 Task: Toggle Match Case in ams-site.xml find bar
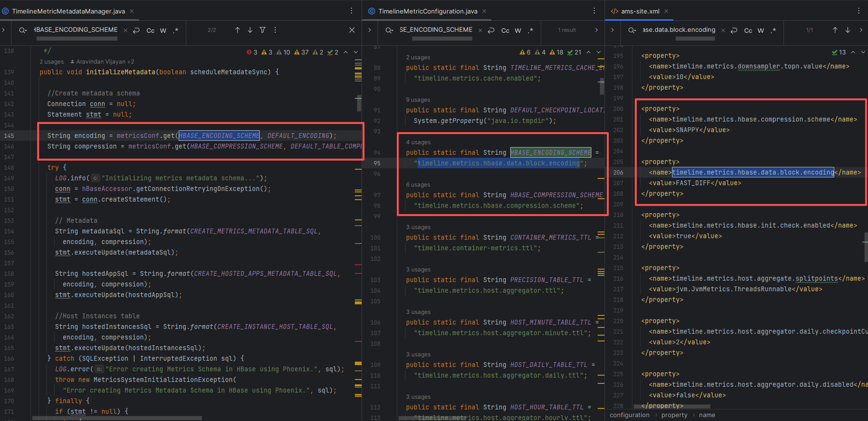click(748, 30)
